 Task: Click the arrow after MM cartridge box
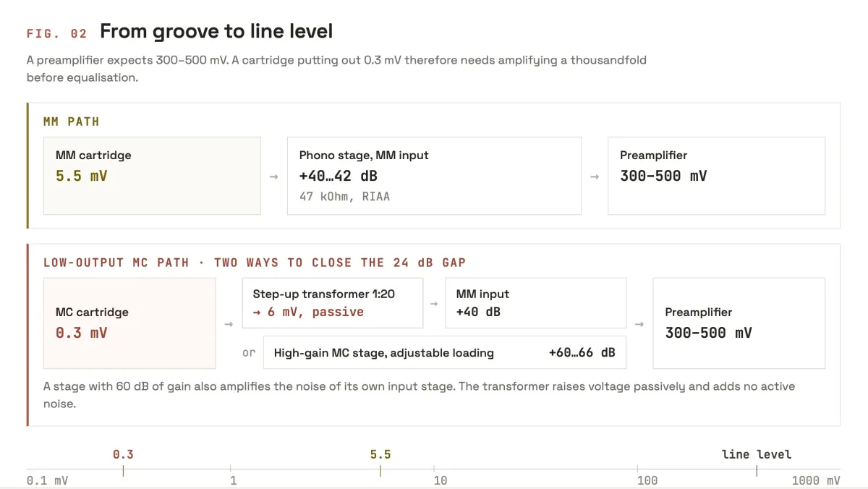(273, 177)
